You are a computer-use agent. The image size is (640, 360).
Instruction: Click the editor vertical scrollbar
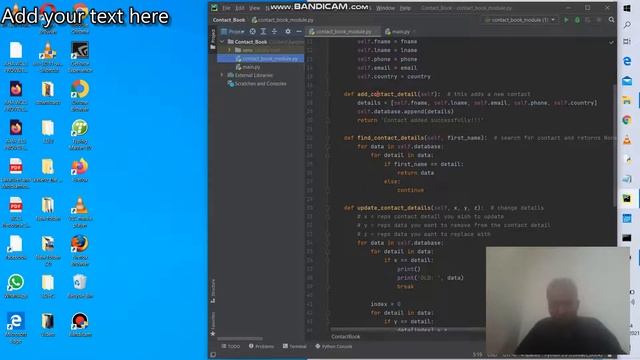pyautogui.click(x=614, y=145)
